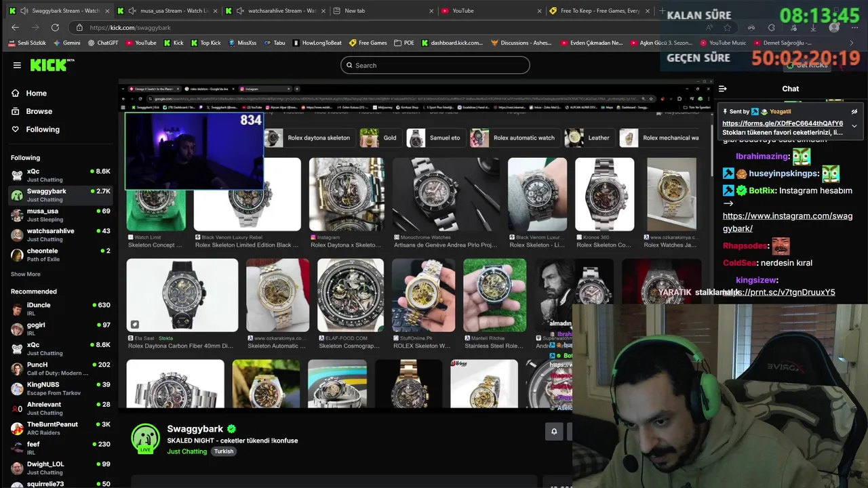Image resolution: width=868 pixels, height=488 pixels.
Task: Open the POE bookmarks folder
Action: pos(404,43)
